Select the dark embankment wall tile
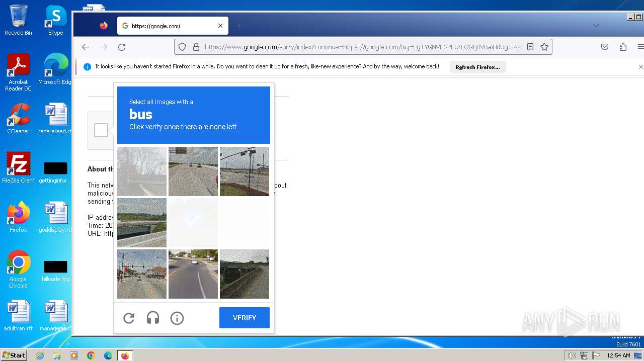 [245, 274]
